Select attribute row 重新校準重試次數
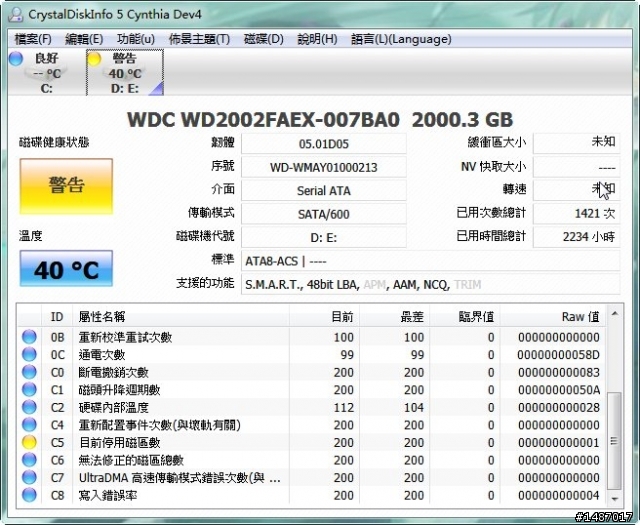The width and height of the screenshot is (640, 525). tap(312, 337)
